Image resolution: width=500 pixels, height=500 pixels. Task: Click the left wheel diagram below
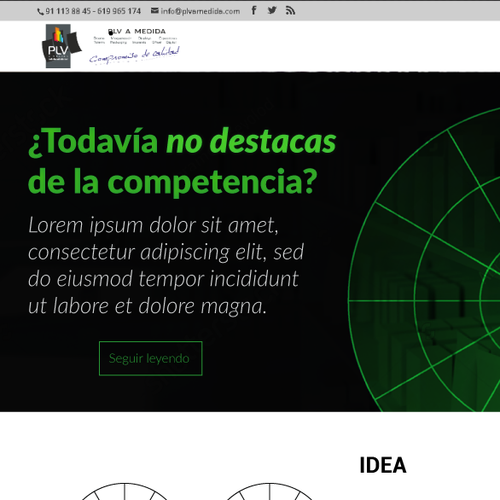(124, 491)
